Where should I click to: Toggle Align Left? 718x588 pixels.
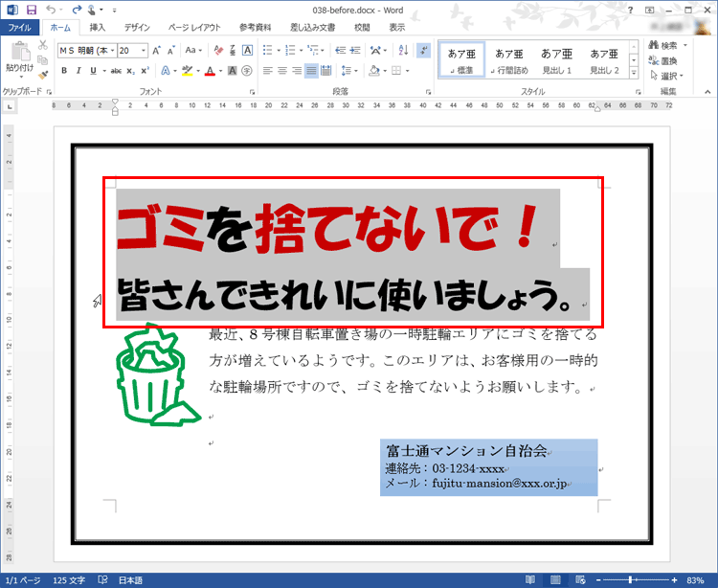(x=268, y=71)
